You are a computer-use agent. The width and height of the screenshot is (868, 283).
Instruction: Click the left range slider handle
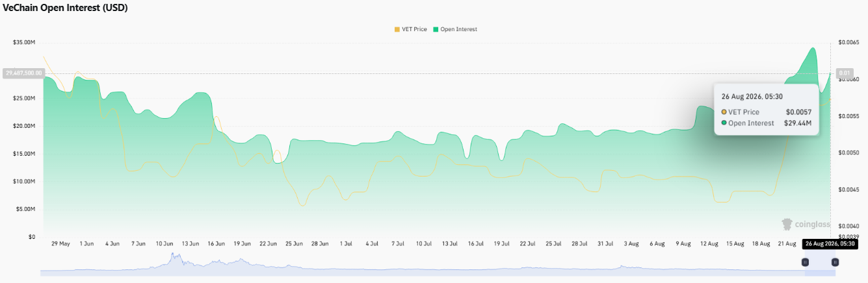click(805, 262)
